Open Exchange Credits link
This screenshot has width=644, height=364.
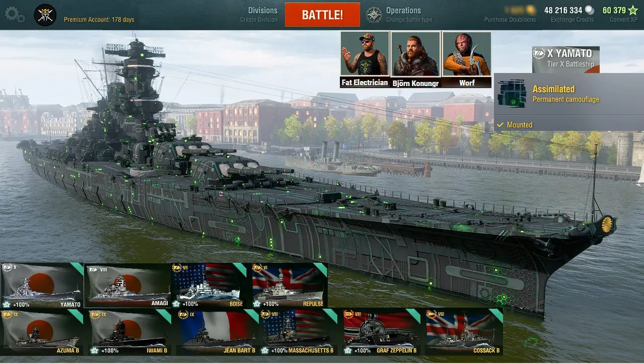coord(572,20)
